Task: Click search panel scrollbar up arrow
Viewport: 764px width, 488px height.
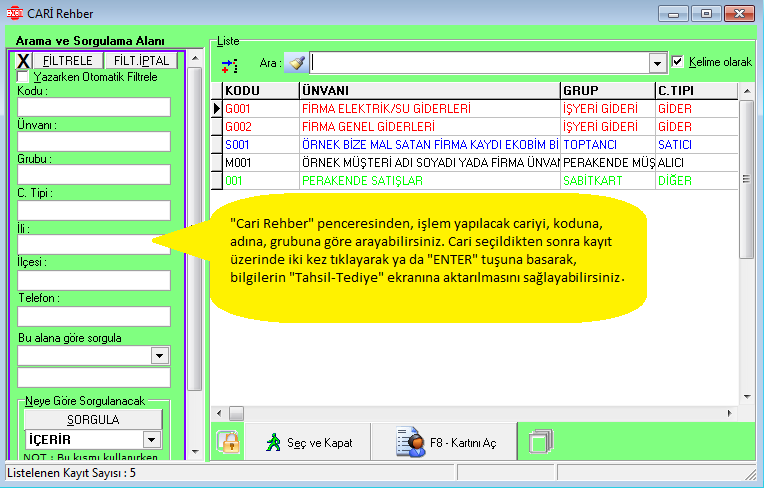Action: [195, 58]
